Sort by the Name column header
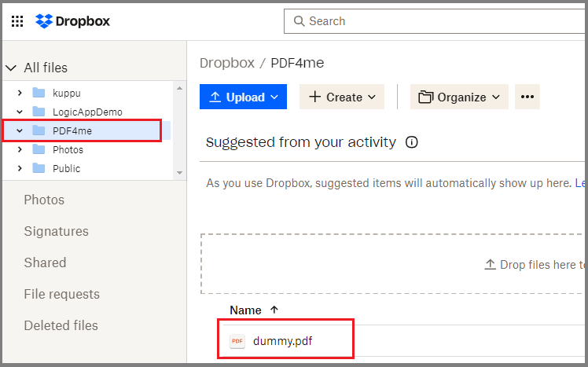 pos(245,310)
